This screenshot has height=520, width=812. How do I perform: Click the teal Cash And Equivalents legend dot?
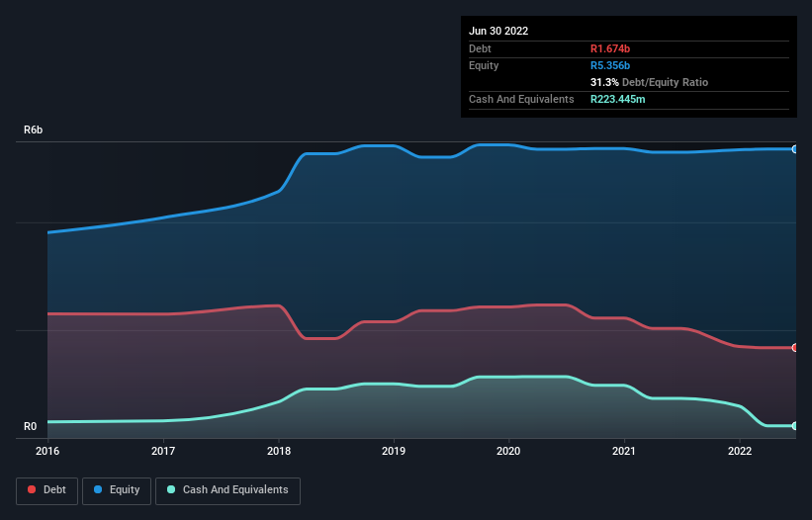[x=171, y=489]
